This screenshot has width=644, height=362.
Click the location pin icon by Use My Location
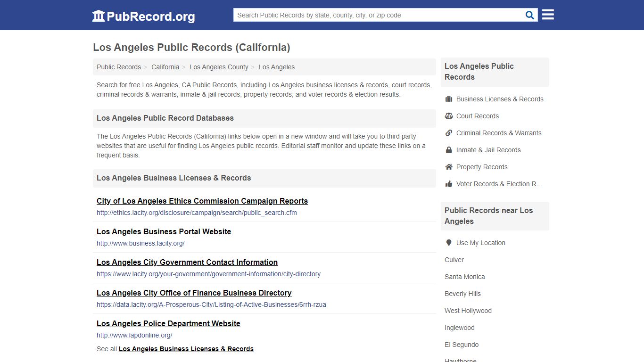tap(449, 243)
